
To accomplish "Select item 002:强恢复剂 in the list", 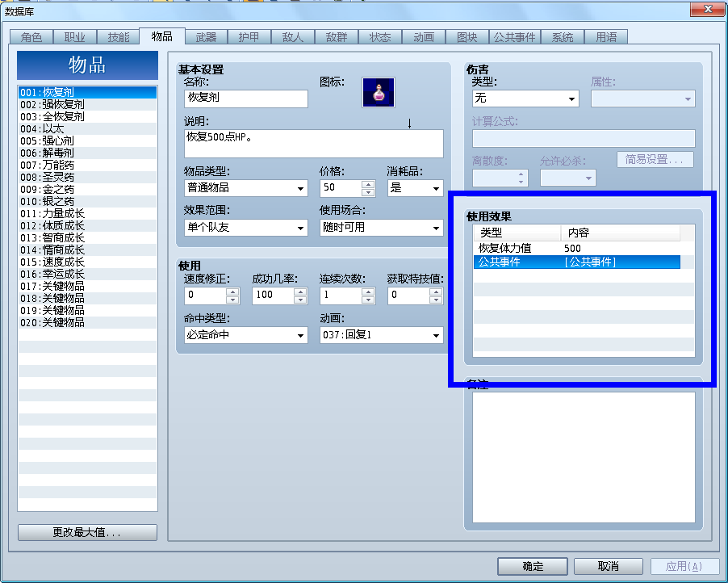I will (x=87, y=104).
